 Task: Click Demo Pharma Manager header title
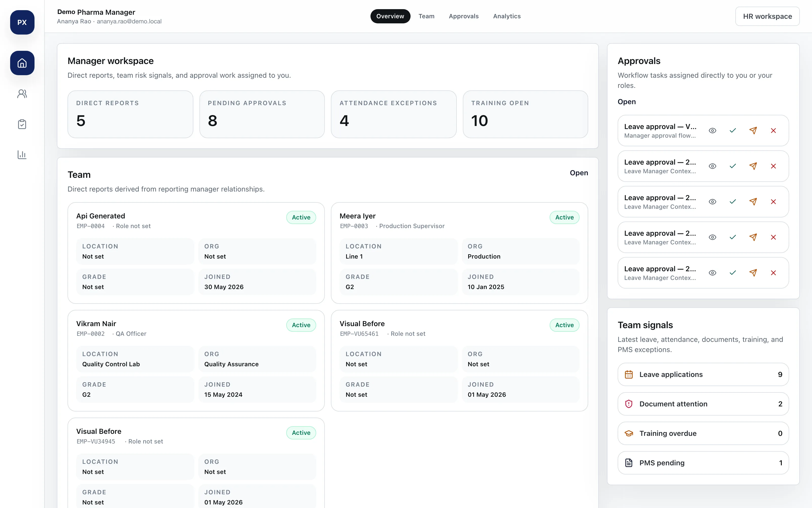(96, 12)
